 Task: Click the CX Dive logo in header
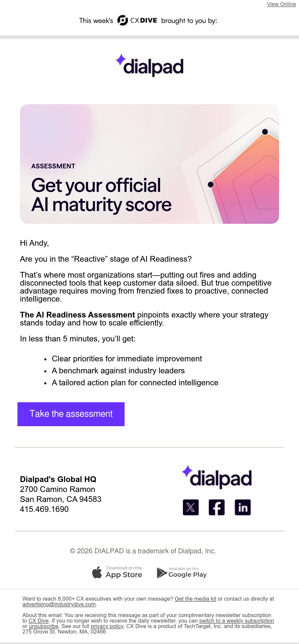click(137, 20)
